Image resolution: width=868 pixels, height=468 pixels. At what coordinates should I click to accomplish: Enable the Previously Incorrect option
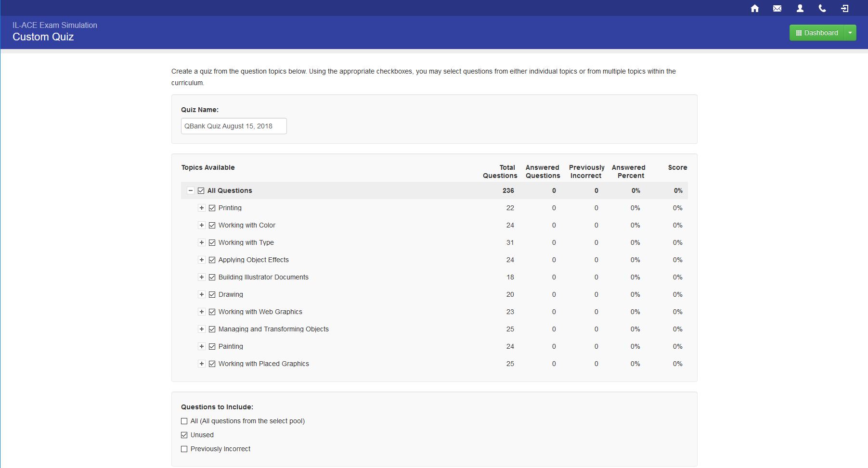point(184,449)
